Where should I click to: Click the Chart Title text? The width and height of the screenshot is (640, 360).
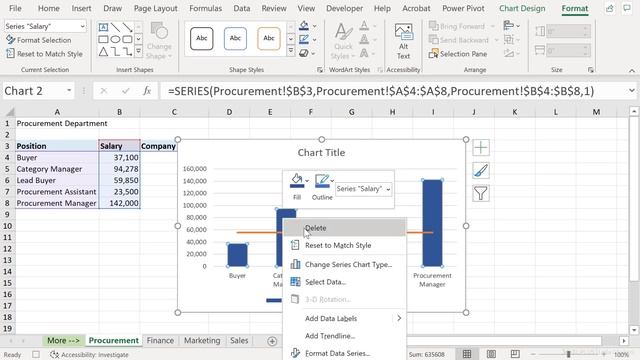tap(321, 153)
